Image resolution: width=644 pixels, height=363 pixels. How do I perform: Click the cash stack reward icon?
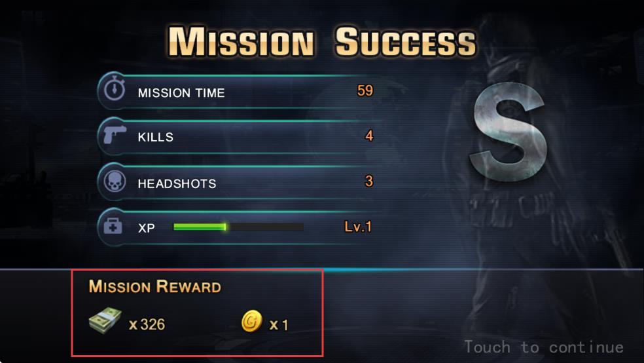(105, 320)
